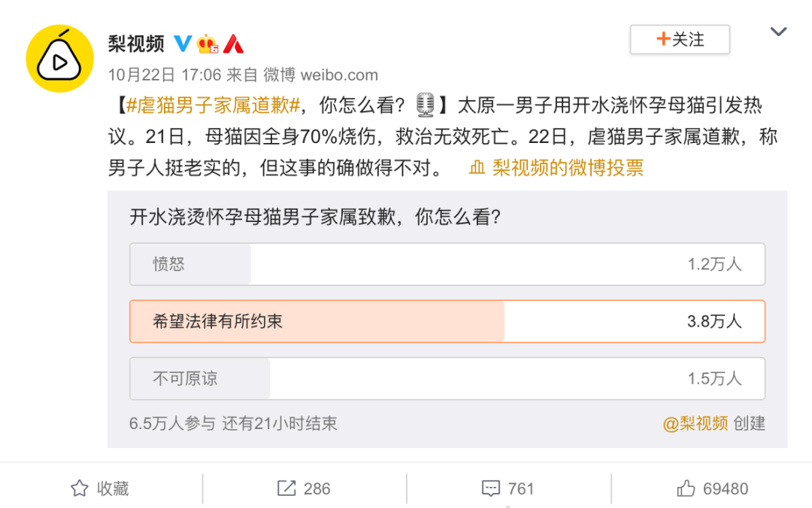Like the post with the thumbs-up icon

(686, 488)
